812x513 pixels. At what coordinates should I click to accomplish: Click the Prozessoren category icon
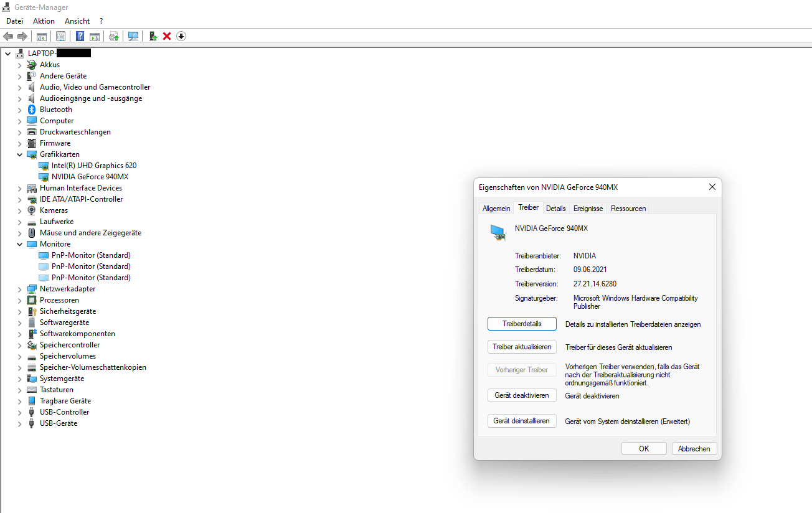(x=32, y=300)
